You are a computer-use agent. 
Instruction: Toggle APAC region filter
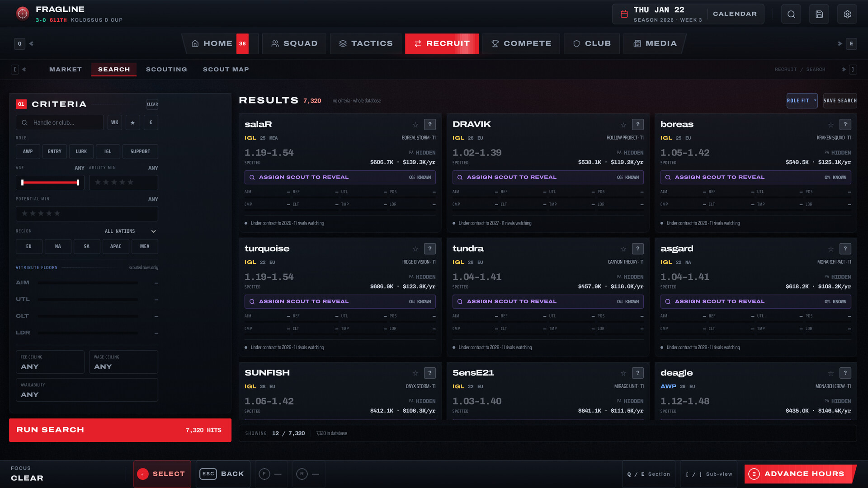[116, 246]
